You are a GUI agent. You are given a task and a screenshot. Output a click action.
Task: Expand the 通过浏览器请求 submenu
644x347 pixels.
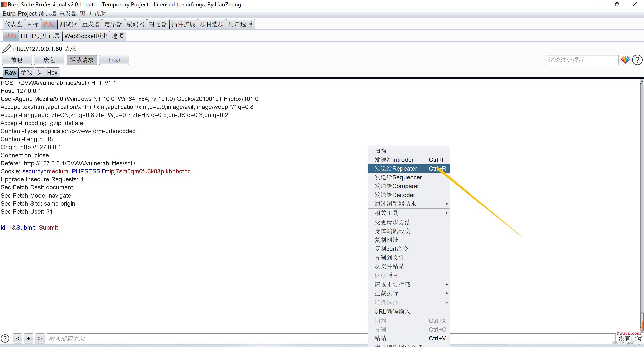(409, 204)
